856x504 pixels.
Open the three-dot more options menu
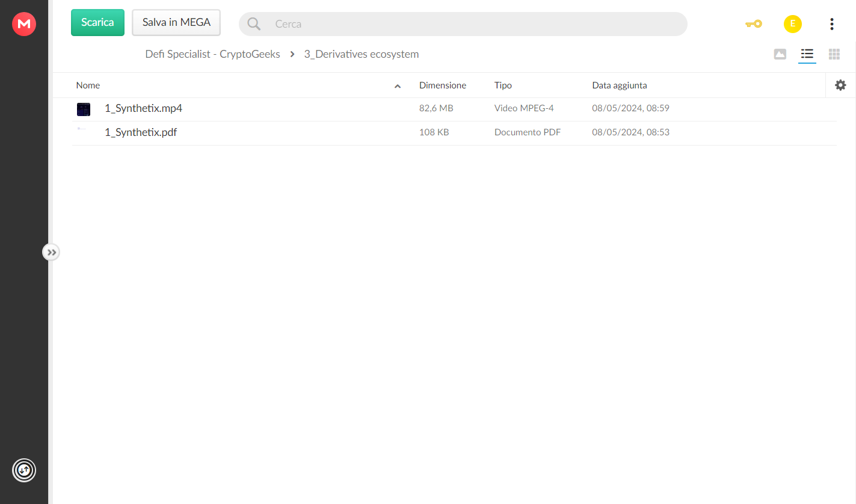click(x=831, y=24)
